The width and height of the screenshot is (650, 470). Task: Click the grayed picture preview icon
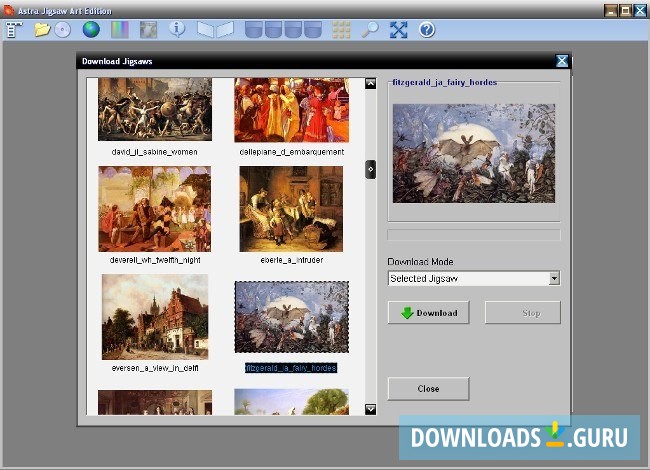tap(148, 30)
